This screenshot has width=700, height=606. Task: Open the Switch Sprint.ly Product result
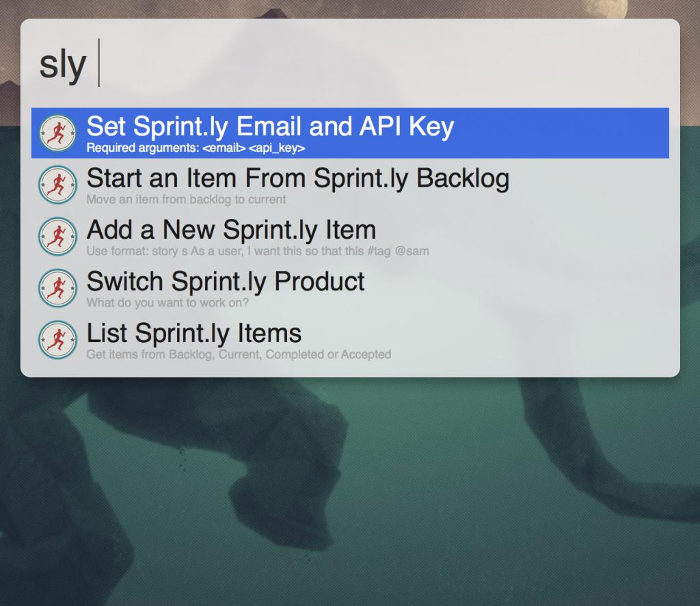226,281
